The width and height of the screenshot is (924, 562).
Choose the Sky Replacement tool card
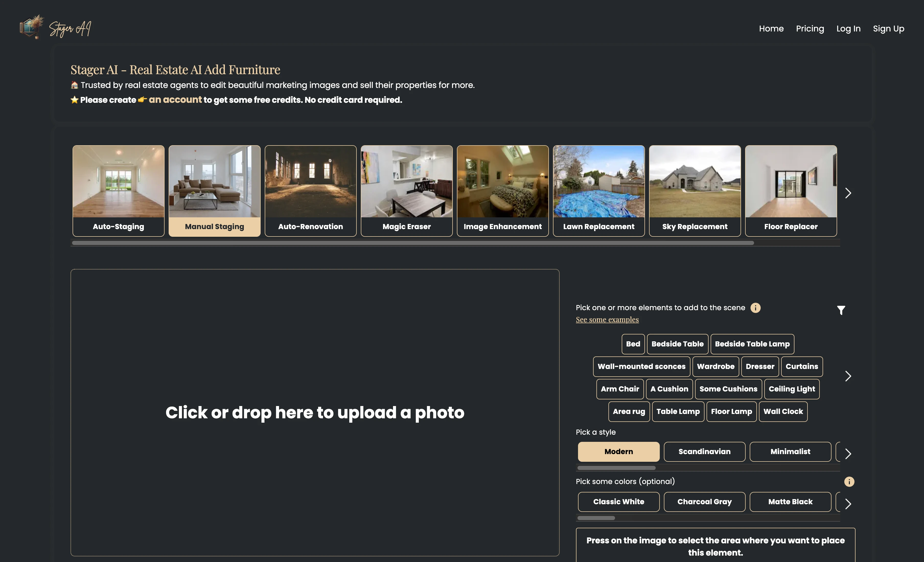695,190
